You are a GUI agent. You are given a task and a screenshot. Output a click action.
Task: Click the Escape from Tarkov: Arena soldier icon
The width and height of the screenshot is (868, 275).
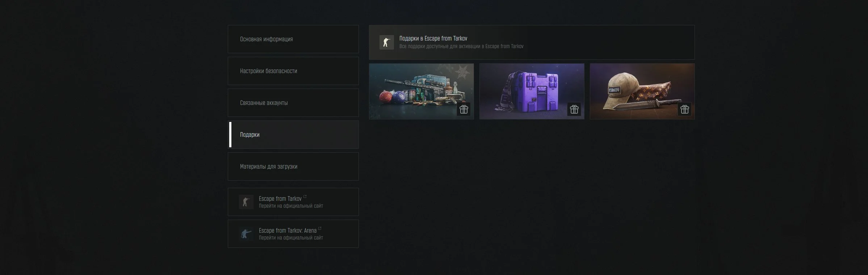point(246,234)
